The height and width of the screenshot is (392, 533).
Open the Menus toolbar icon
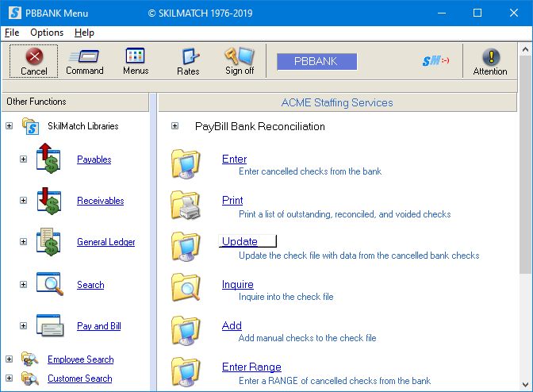pos(136,56)
